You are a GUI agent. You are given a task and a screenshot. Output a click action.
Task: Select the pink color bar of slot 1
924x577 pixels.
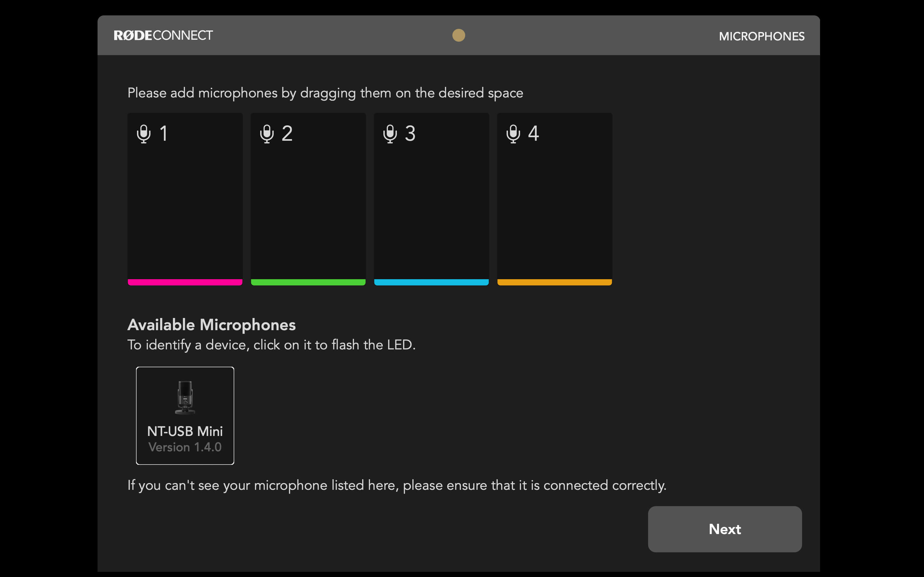tap(185, 282)
